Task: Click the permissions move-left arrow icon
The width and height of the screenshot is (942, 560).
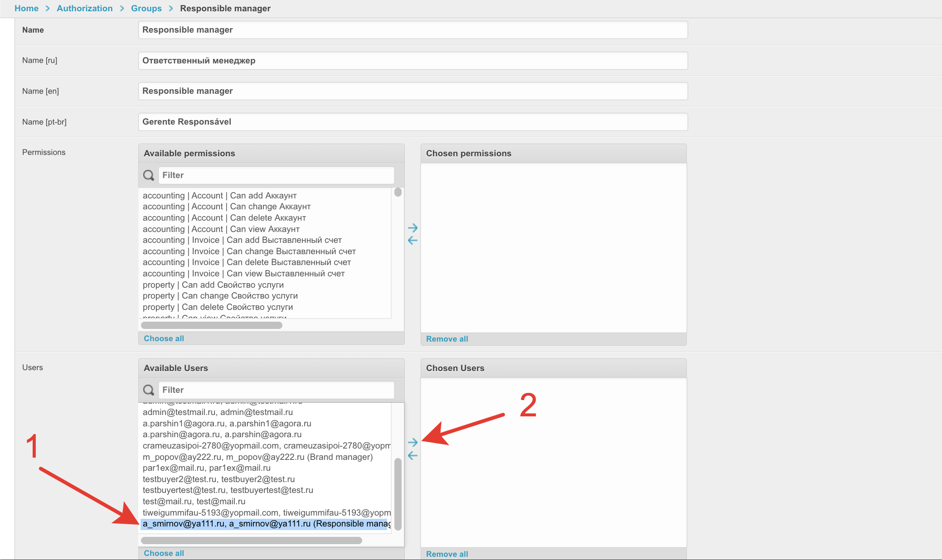Action: (x=413, y=241)
